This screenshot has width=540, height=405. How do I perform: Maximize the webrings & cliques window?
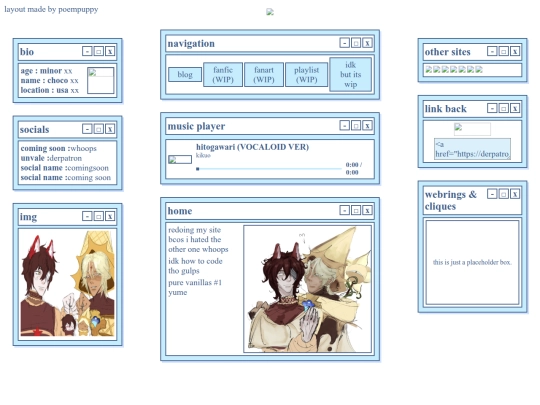click(x=503, y=194)
